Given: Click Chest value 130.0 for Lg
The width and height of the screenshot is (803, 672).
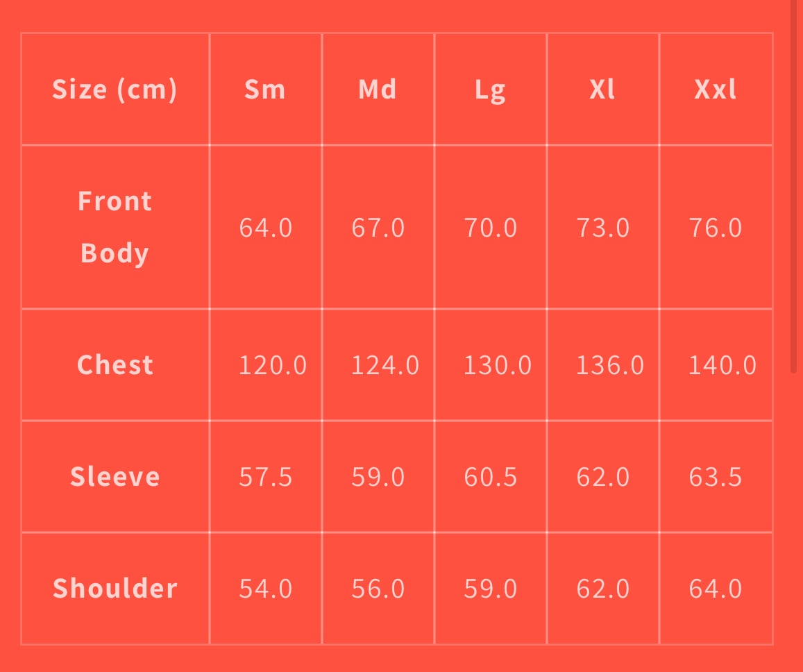Looking at the screenshot, I should point(498,365).
